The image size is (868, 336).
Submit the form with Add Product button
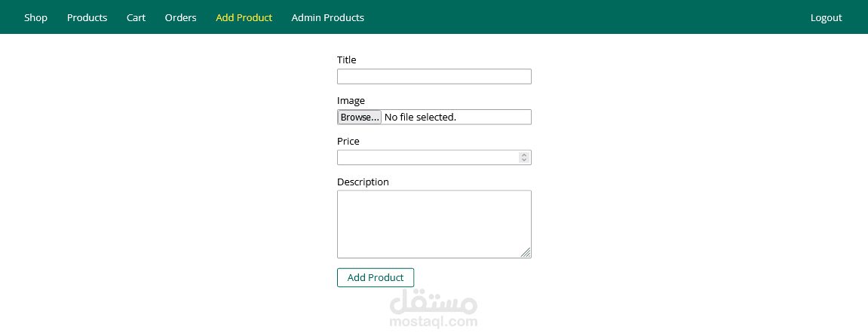(375, 277)
